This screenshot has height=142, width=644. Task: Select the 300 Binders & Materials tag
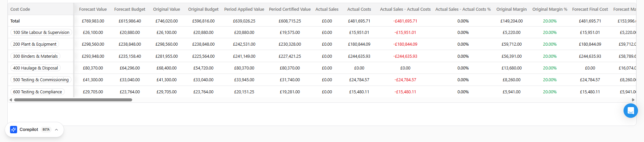pyautogui.click(x=35, y=56)
